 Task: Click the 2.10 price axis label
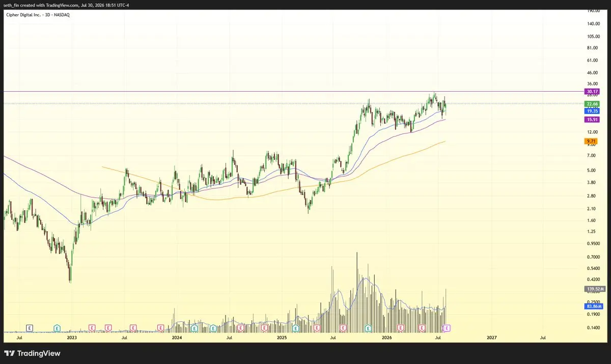[592, 208]
